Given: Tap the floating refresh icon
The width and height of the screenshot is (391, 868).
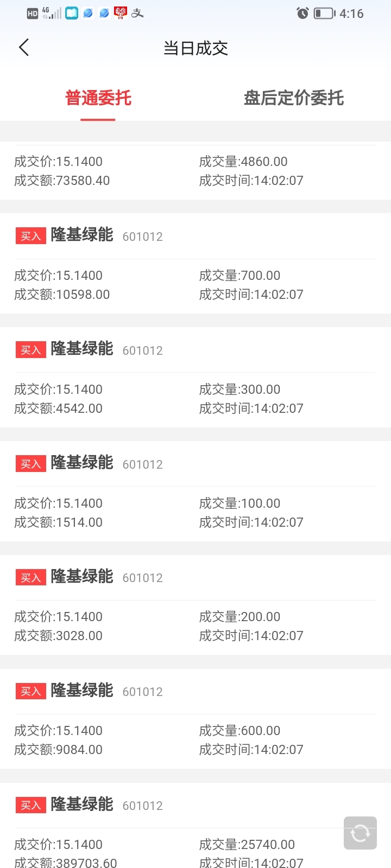Looking at the screenshot, I should [x=360, y=833].
